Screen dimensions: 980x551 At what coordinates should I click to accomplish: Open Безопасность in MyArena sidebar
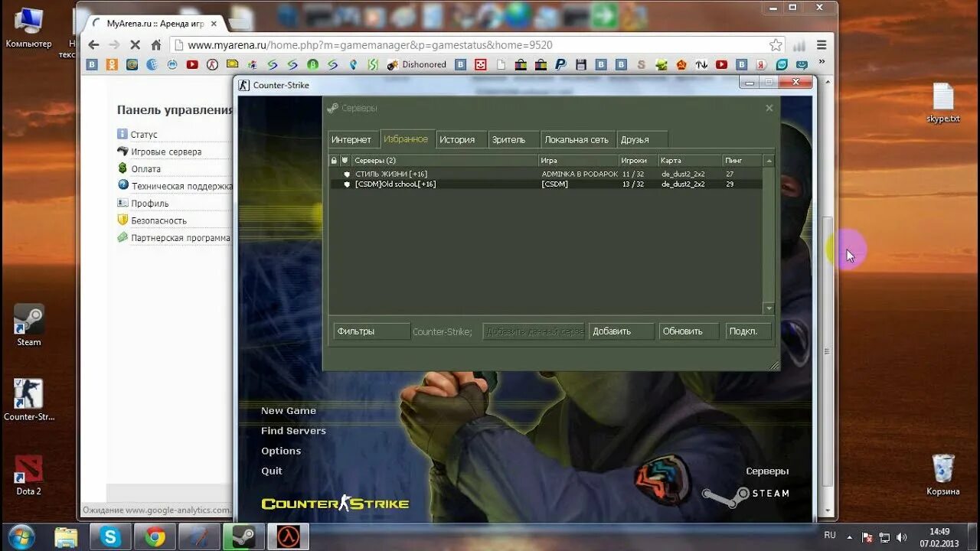[158, 220]
